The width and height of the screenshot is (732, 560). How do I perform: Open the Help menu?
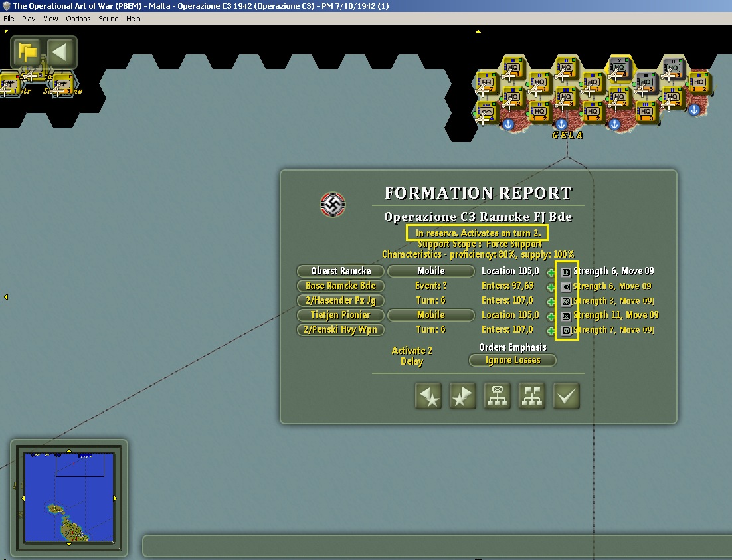click(x=133, y=19)
